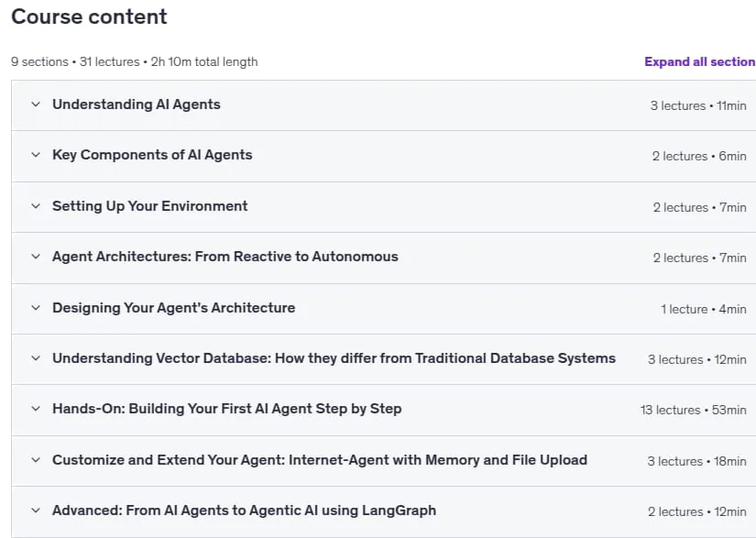Expand Key Components of AI Agents chevron
The width and height of the screenshot is (756, 538).
tap(36, 155)
